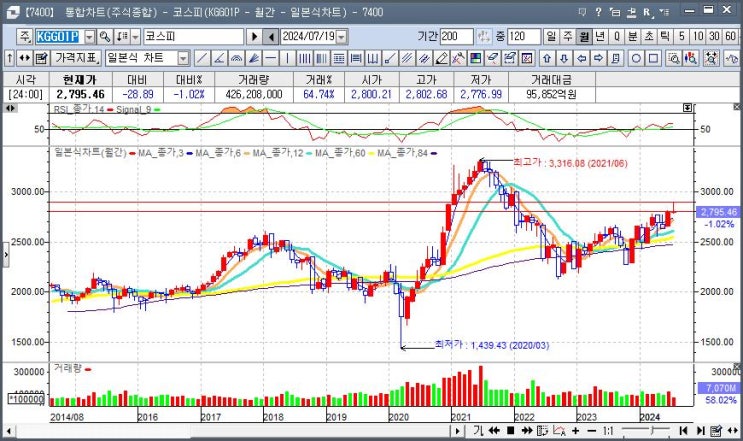Open the 주 market type selector button

tap(24, 36)
